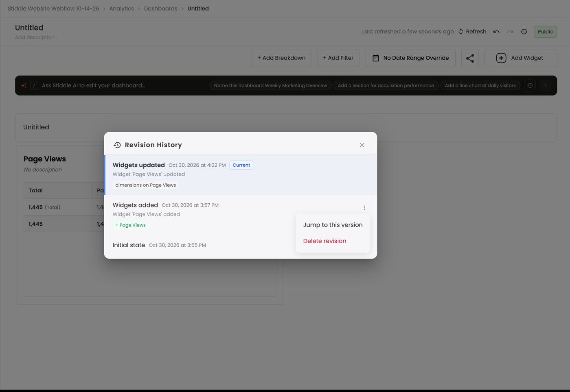Click the slash command icon in AI bar
This screenshot has height=392, width=570.
coord(34,85)
